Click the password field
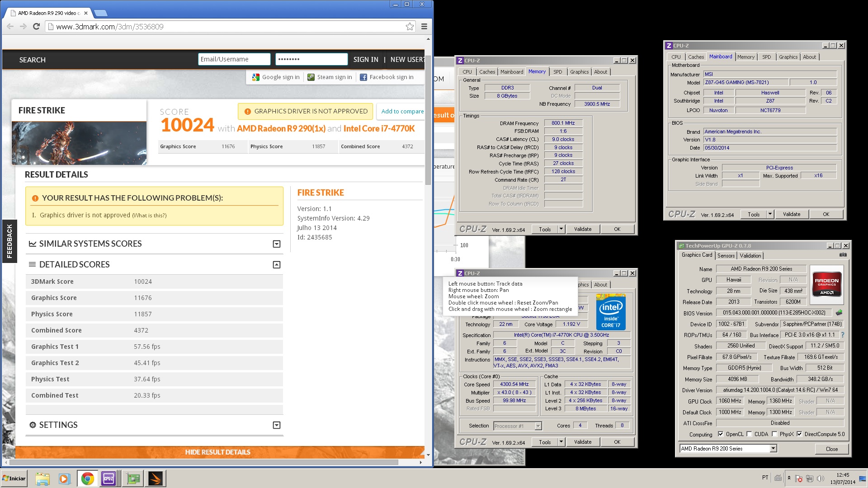The image size is (868, 488). (311, 59)
